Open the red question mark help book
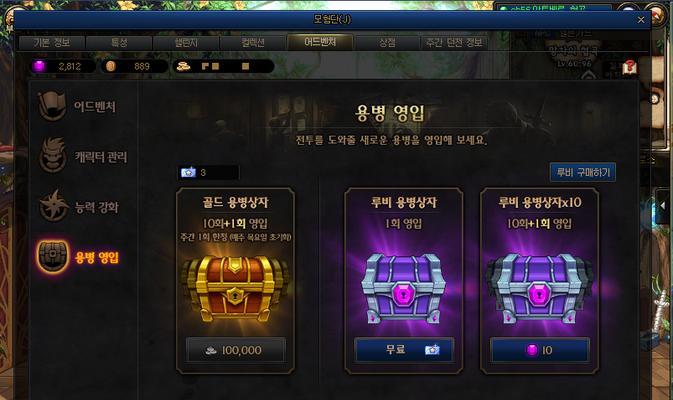The image size is (673, 400). tap(630, 68)
